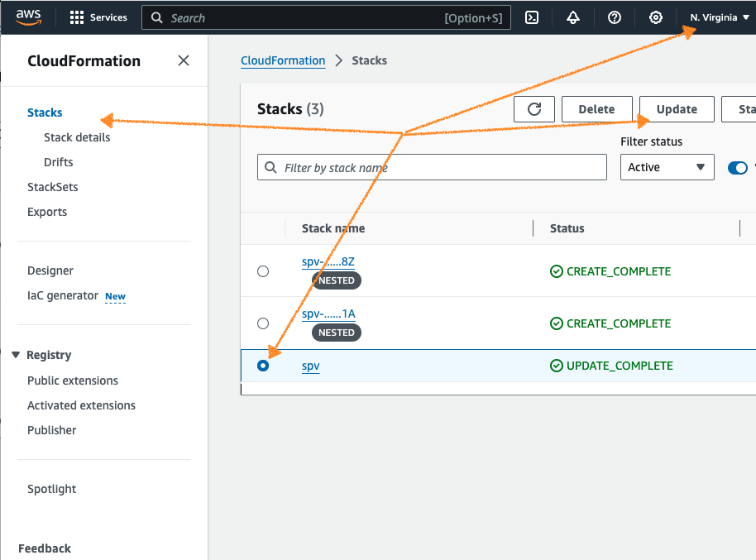Viewport: 756px width, 560px height.
Task: Click the search magnifier in the top bar
Action: click(x=156, y=18)
